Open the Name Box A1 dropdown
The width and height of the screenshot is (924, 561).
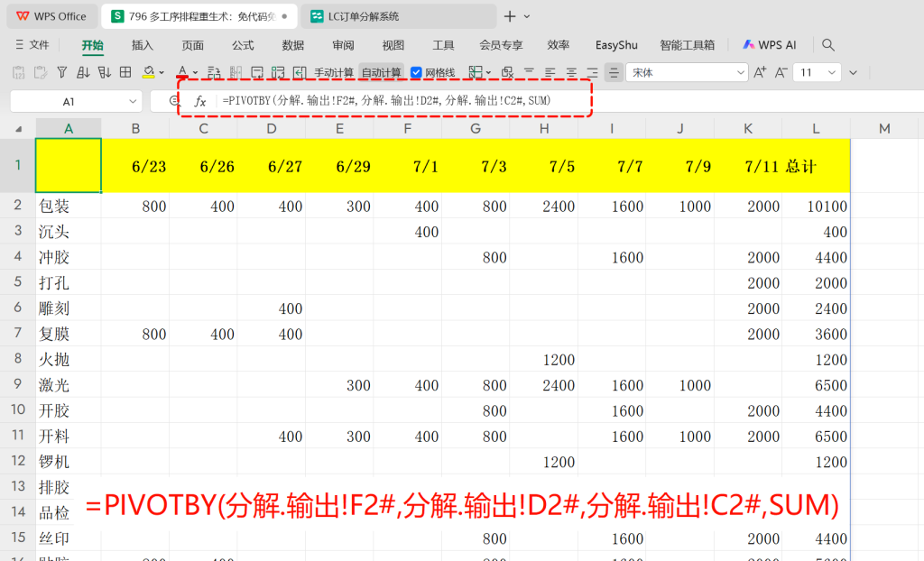point(133,101)
